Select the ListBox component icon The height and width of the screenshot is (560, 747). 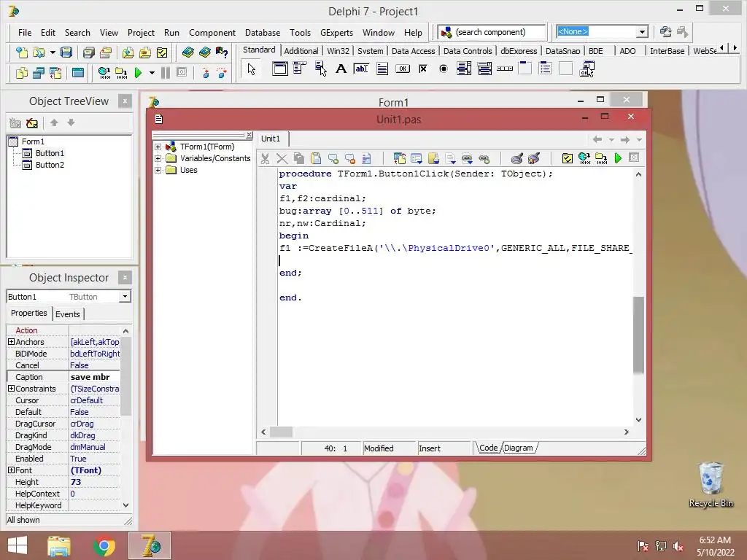pos(463,69)
